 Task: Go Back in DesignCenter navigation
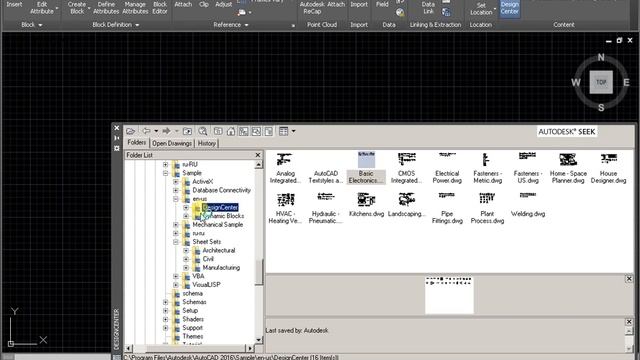tap(146, 131)
